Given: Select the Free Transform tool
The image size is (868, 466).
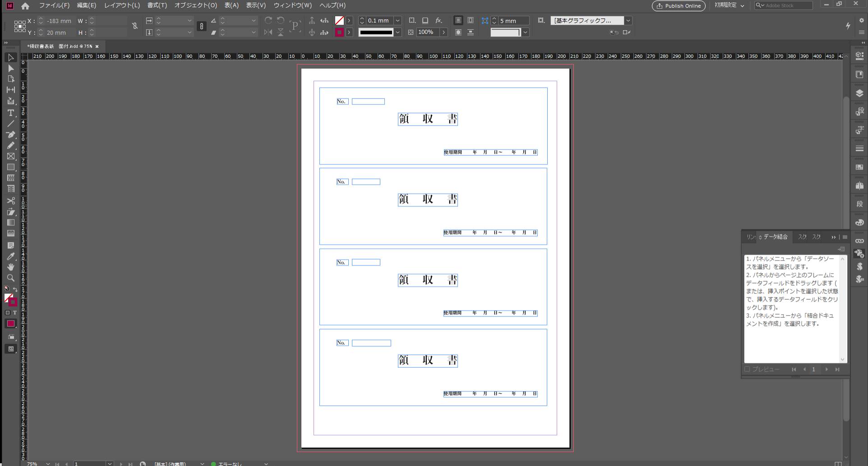Looking at the screenshot, I should click(11, 212).
